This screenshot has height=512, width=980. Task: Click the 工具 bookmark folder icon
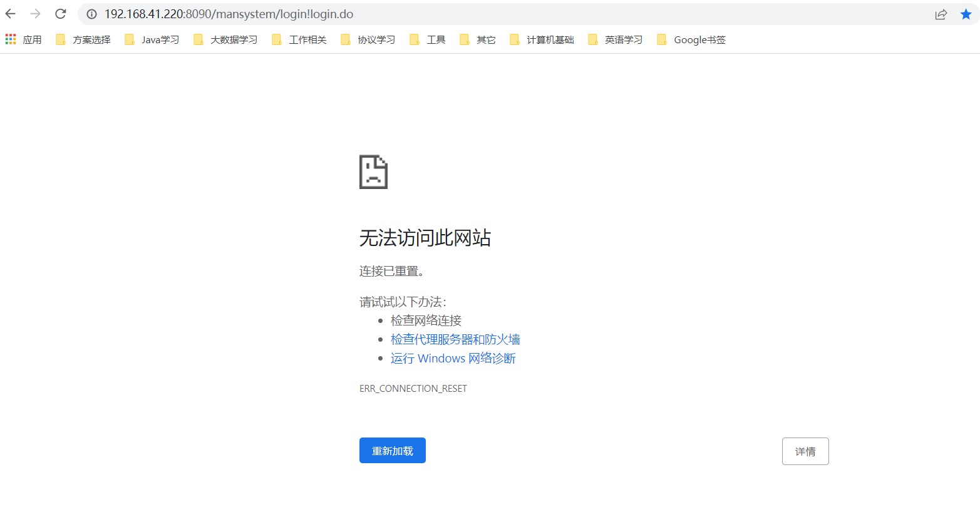click(x=415, y=39)
